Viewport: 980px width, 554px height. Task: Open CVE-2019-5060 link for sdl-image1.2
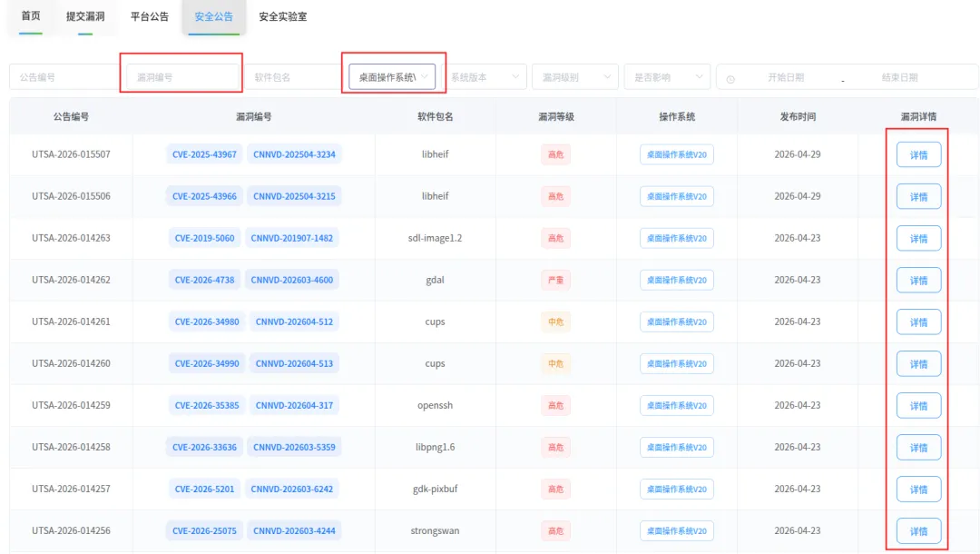click(x=204, y=238)
